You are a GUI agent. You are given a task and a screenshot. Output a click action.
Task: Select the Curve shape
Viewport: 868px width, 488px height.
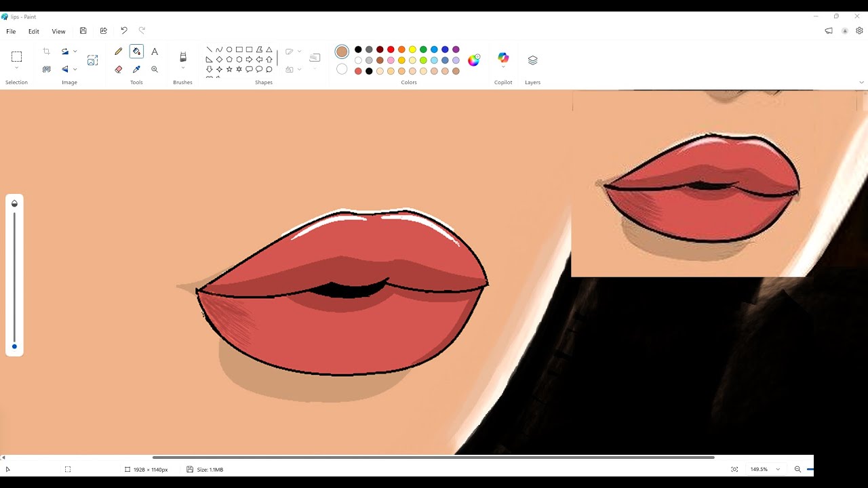pos(219,49)
